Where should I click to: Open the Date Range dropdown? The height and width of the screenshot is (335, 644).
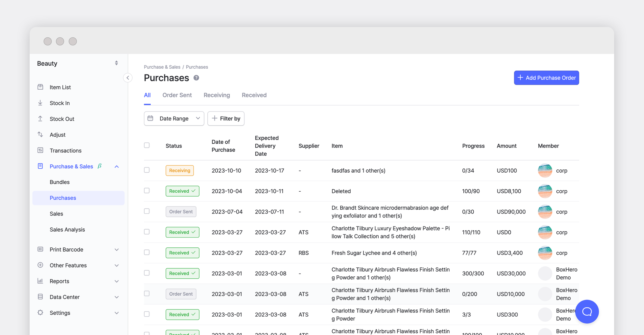(174, 119)
